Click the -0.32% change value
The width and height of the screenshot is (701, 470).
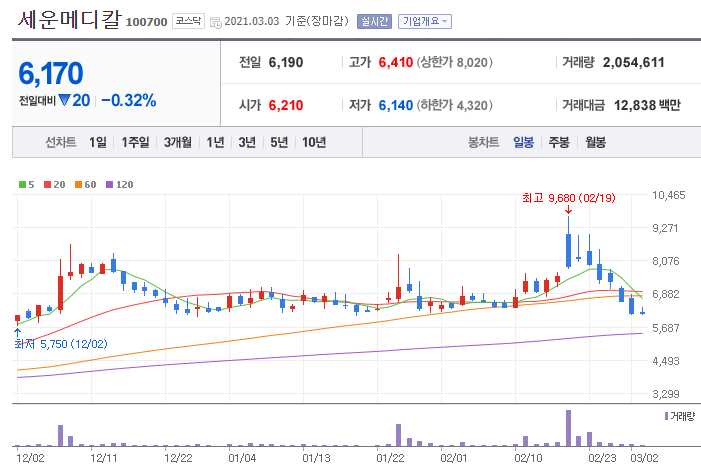129,100
